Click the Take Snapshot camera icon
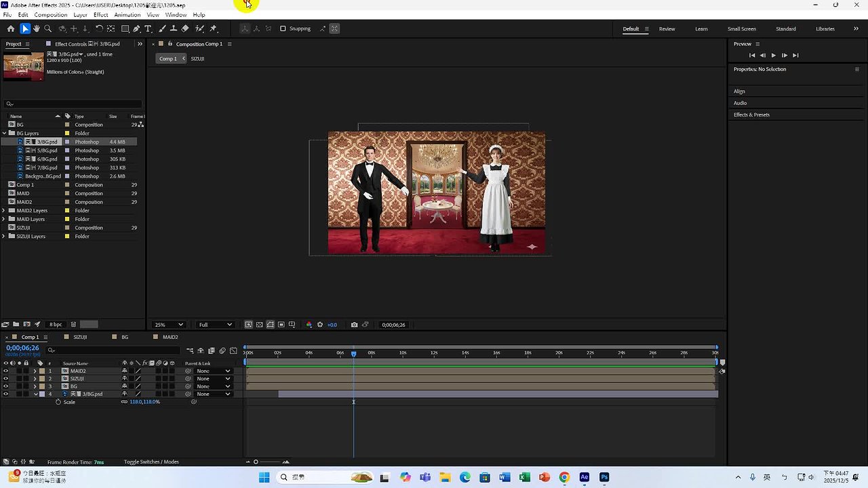 [354, 325]
